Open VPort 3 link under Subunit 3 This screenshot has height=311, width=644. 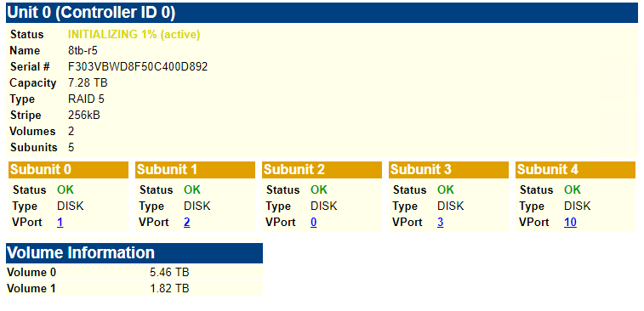441,223
